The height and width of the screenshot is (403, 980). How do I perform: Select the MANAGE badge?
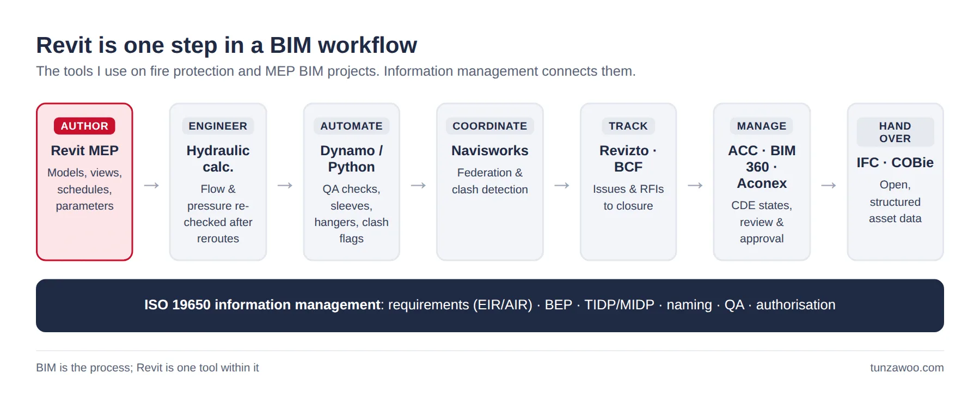tap(762, 126)
